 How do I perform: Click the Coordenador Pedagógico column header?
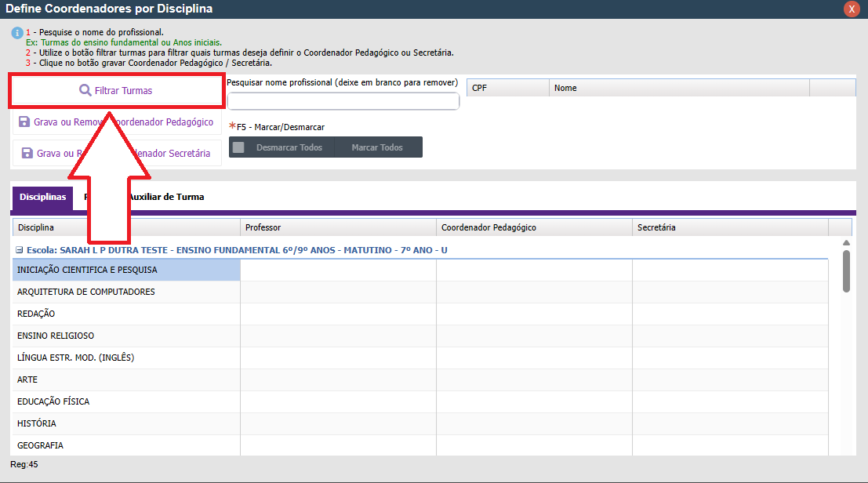tap(533, 227)
